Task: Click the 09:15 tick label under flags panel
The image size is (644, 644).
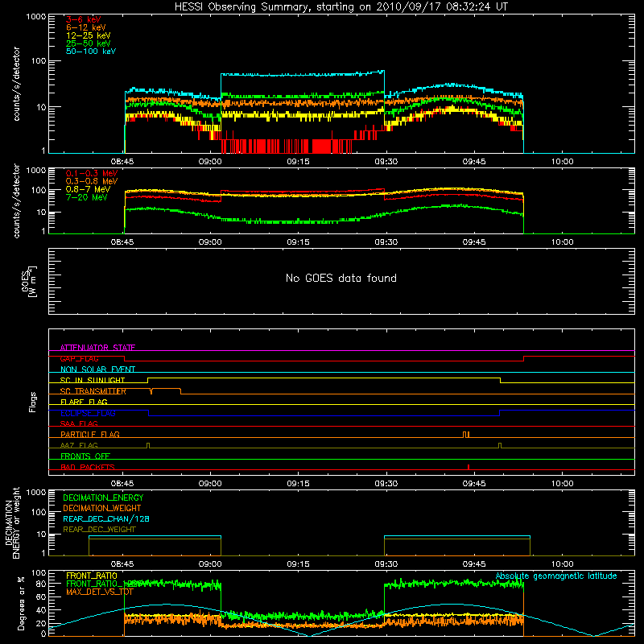Action: click(x=298, y=484)
